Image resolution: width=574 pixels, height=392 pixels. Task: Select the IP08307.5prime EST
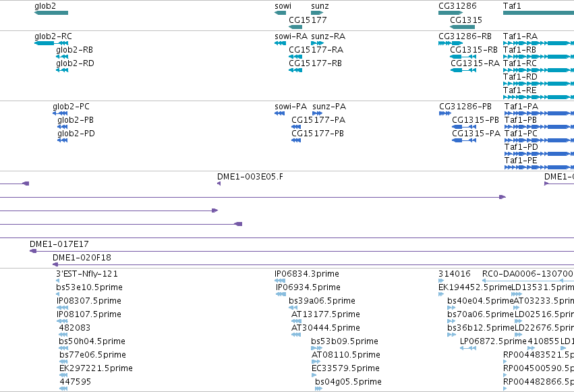tap(88, 301)
